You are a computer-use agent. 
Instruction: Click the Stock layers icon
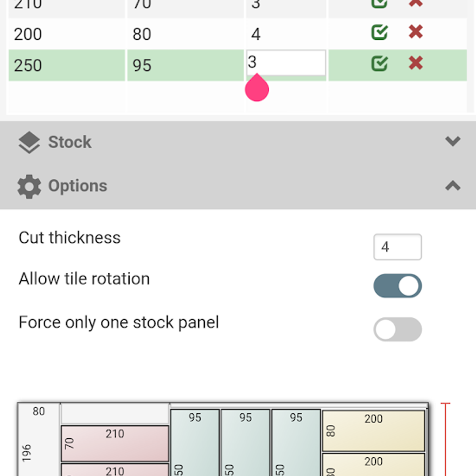tap(29, 142)
